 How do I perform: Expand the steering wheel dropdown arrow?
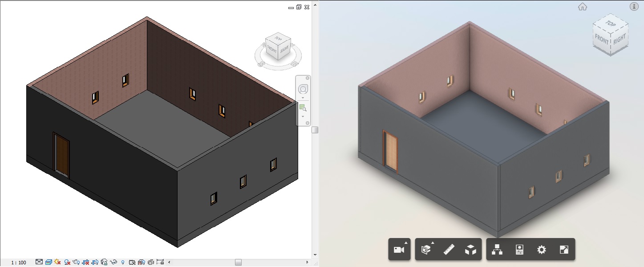(x=303, y=98)
